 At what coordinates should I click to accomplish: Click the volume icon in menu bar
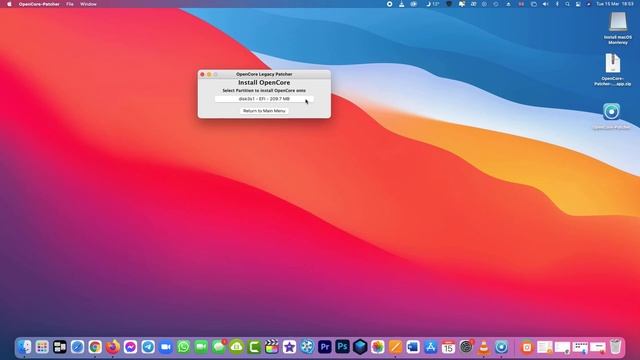tap(545, 4)
